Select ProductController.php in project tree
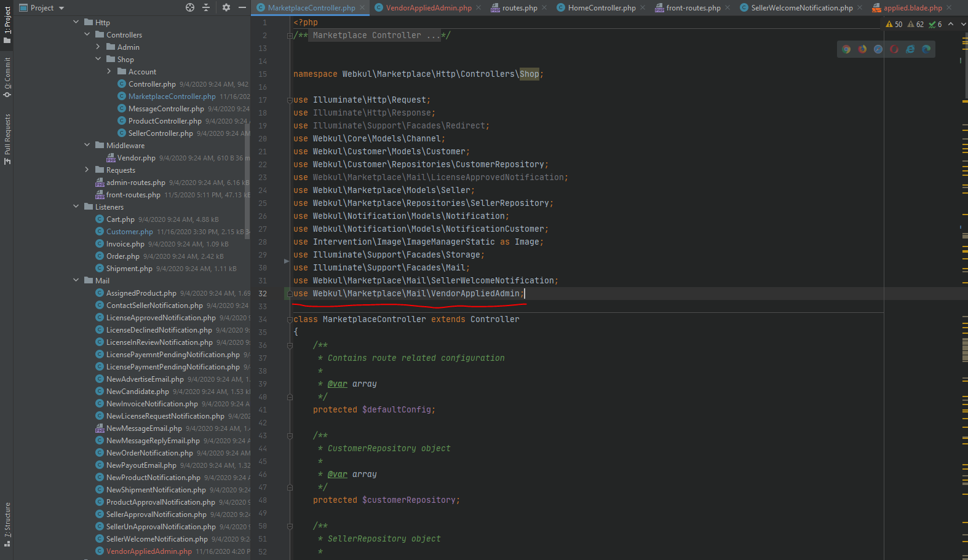The height and width of the screenshot is (560, 968). [165, 121]
